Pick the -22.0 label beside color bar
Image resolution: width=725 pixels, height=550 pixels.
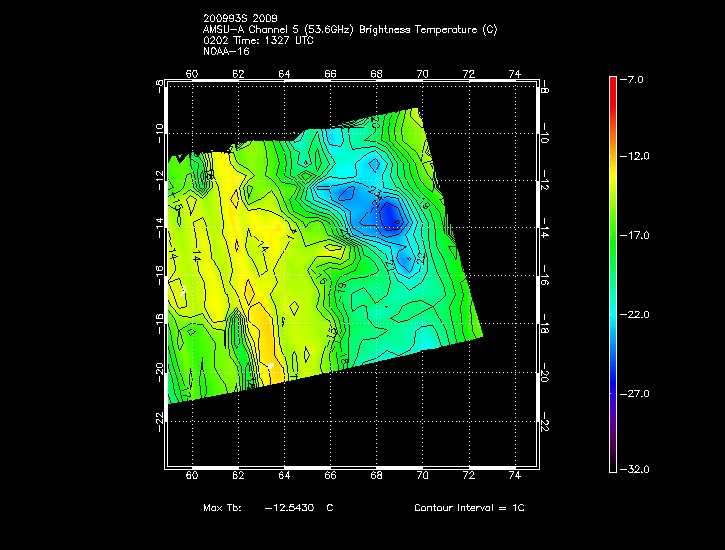click(637, 315)
